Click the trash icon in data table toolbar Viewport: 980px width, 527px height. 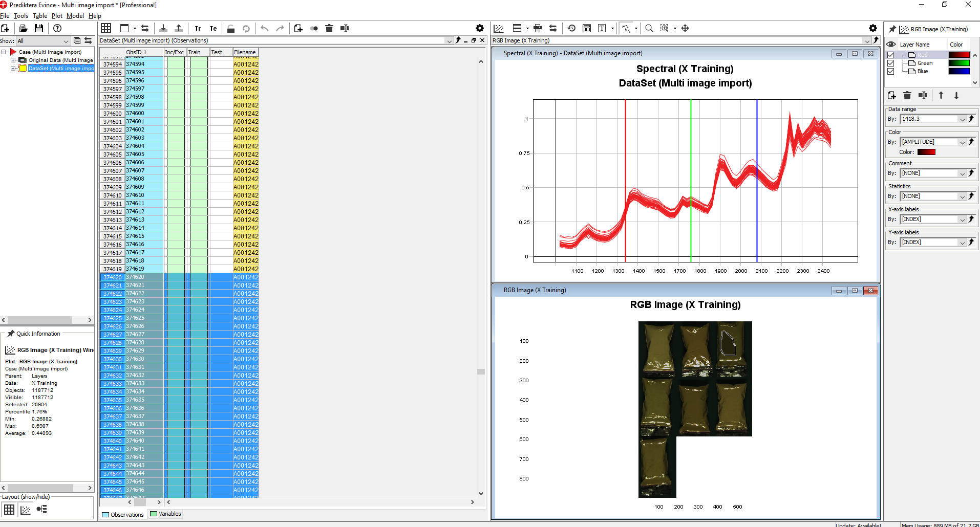(x=329, y=28)
